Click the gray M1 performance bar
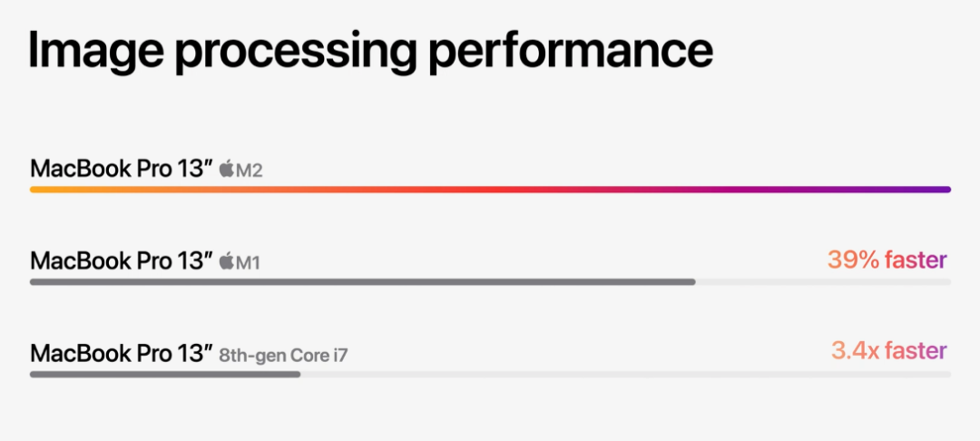The image size is (980, 441). [362, 282]
